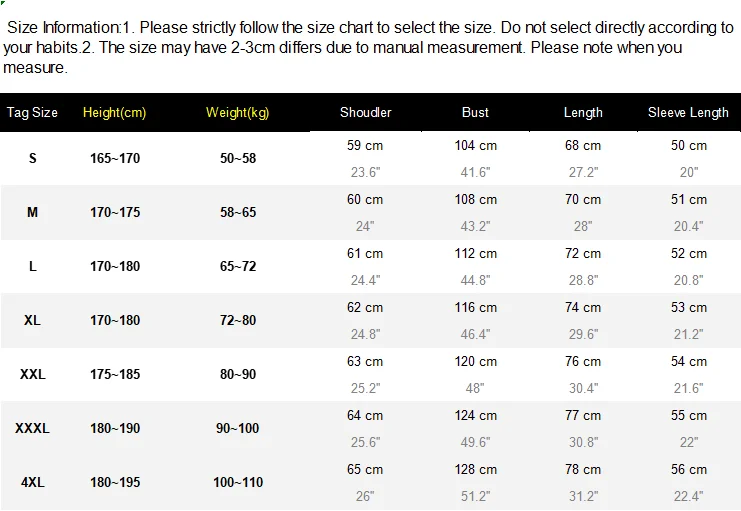Click the XL tag size row label
The image size is (741, 511).
pyautogui.click(x=33, y=320)
